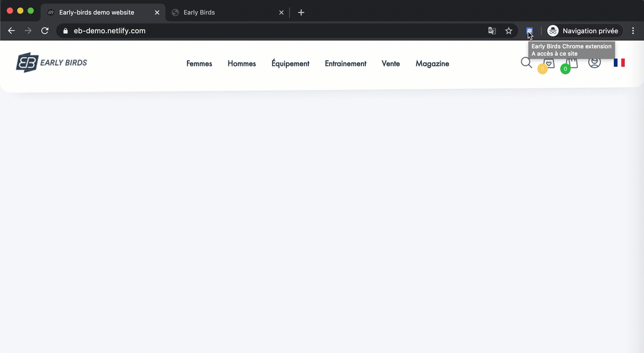Select the French flag language icon

(619, 62)
